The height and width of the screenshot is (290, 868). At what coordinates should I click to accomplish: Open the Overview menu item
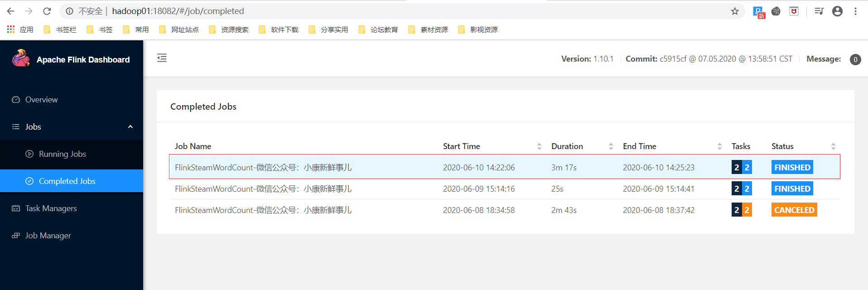click(x=72, y=99)
